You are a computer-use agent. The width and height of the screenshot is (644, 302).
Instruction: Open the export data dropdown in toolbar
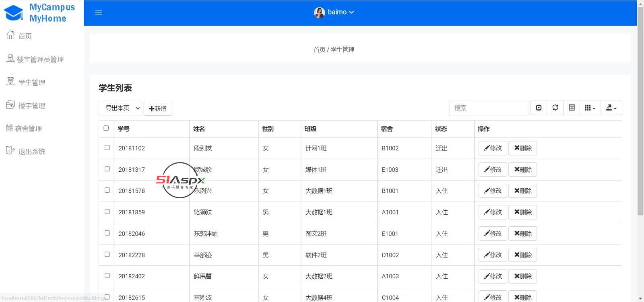pos(611,108)
